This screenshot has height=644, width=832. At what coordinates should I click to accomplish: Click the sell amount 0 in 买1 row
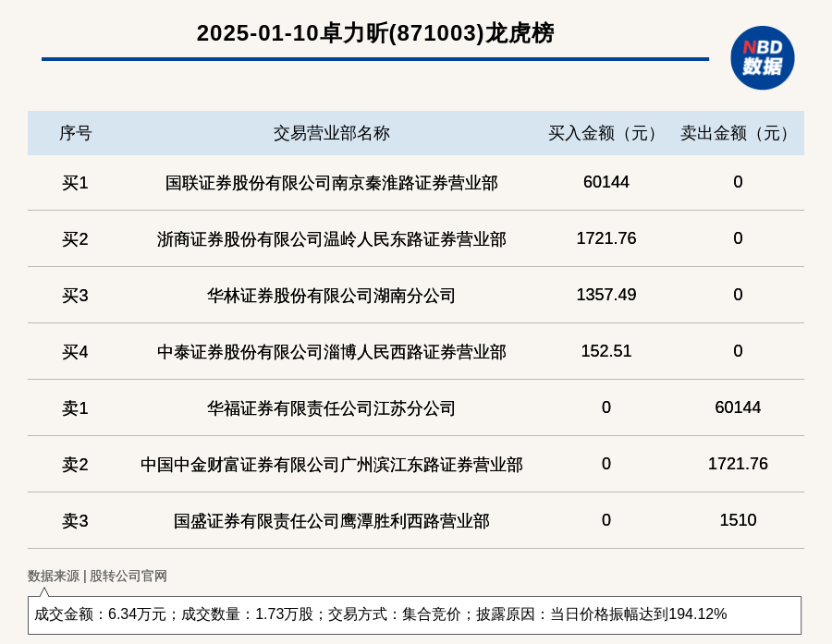(738, 182)
